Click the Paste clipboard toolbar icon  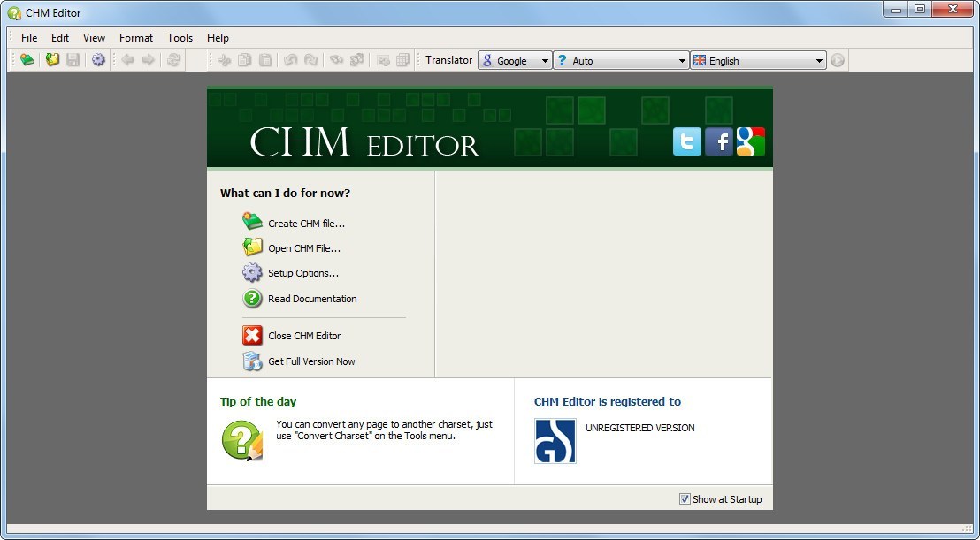click(x=265, y=60)
